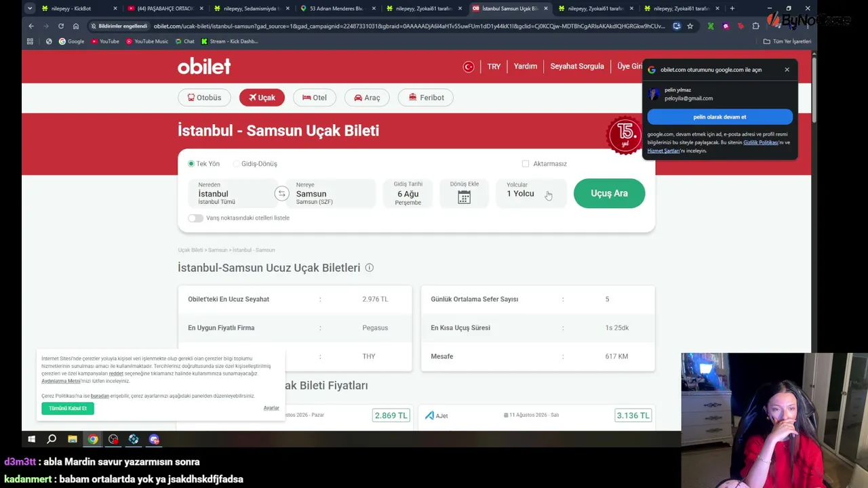The image size is (868, 488).
Task: Select the Tek Yön radio button
Action: (x=191, y=163)
